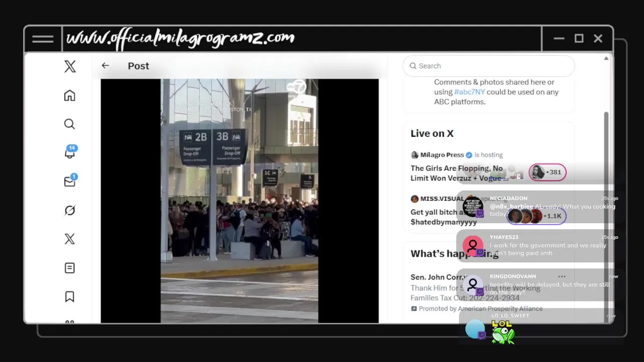
Task: Click the X logo at the top of the sidebar
Action: (x=70, y=66)
